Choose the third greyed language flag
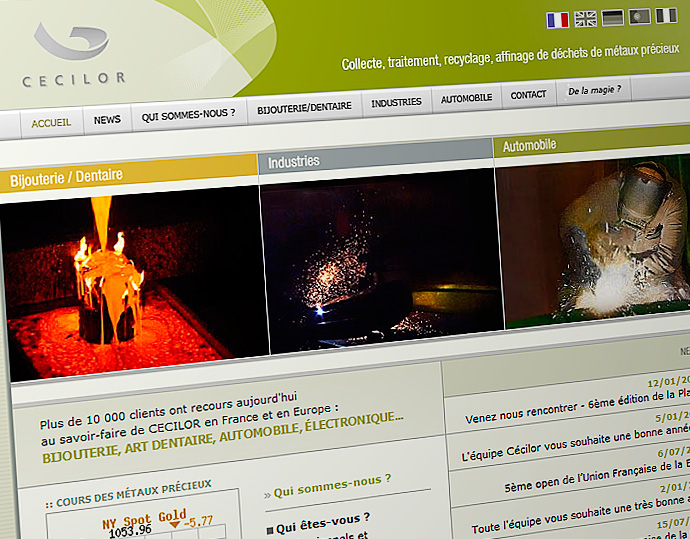Viewport: 690px width, 539px height. (613, 18)
